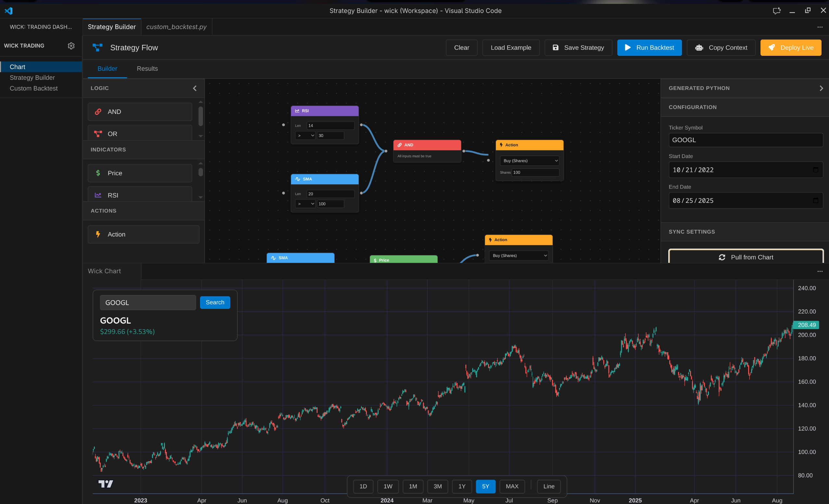Click the TradingView logo on chart

pos(106,484)
